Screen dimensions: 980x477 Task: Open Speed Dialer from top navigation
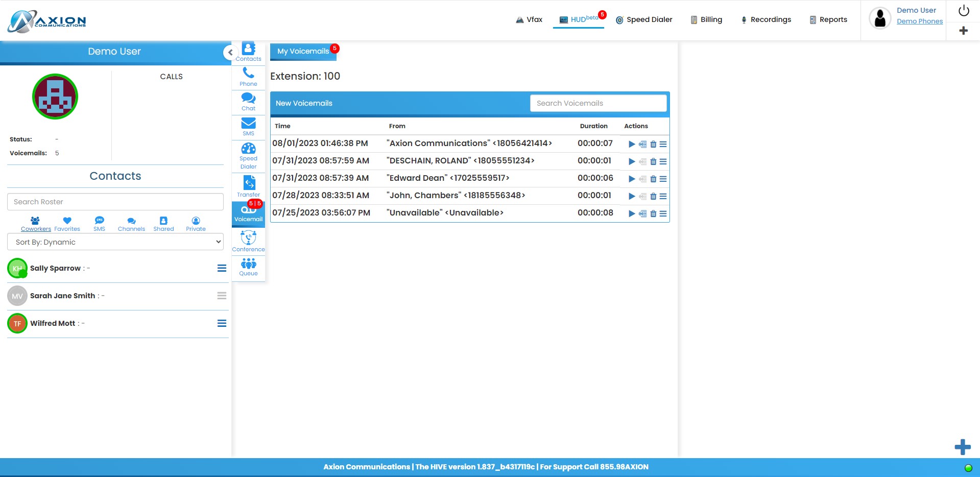pos(644,20)
